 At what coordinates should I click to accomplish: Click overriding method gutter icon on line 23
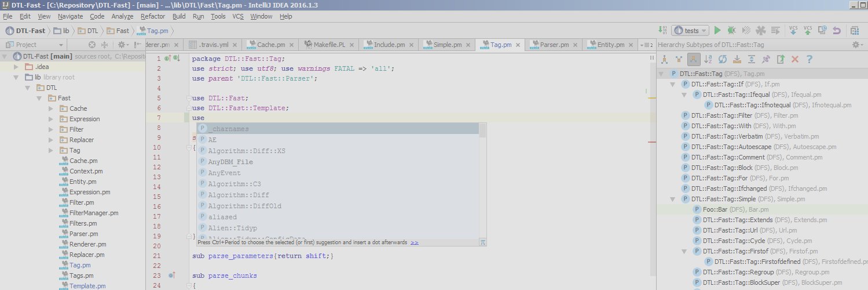tap(171, 275)
